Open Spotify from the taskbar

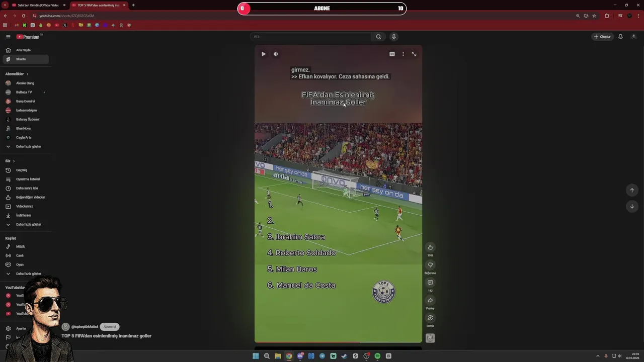tap(377, 356)
